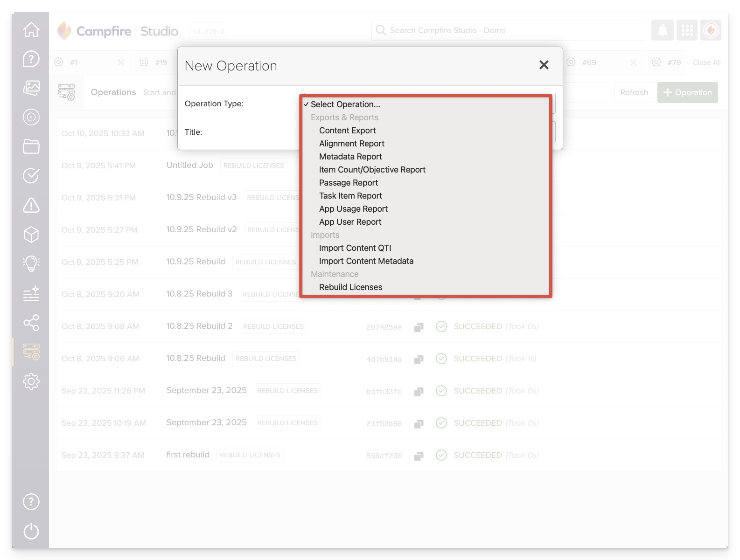The image size is (740, 560).
Task: Open the Home icon in sidebar
Action: point(31,29)
